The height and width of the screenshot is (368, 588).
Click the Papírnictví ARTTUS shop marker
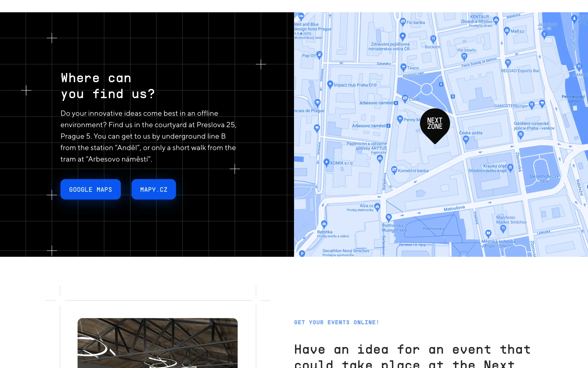click(380, 159)
